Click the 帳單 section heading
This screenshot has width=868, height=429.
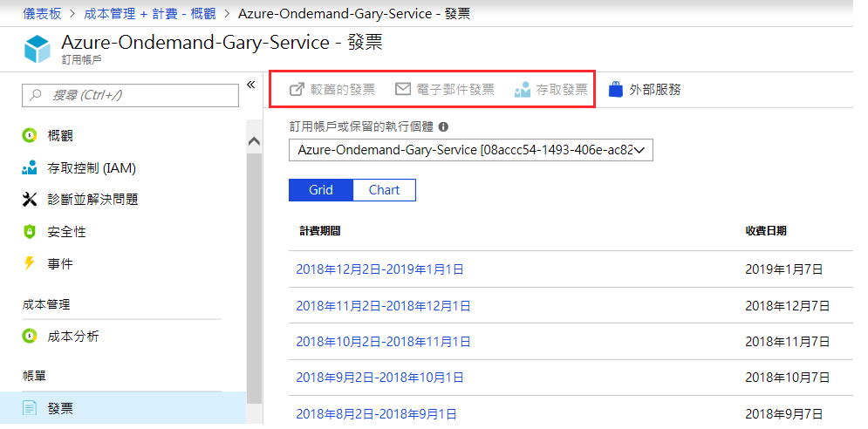[x=34, y=376]
